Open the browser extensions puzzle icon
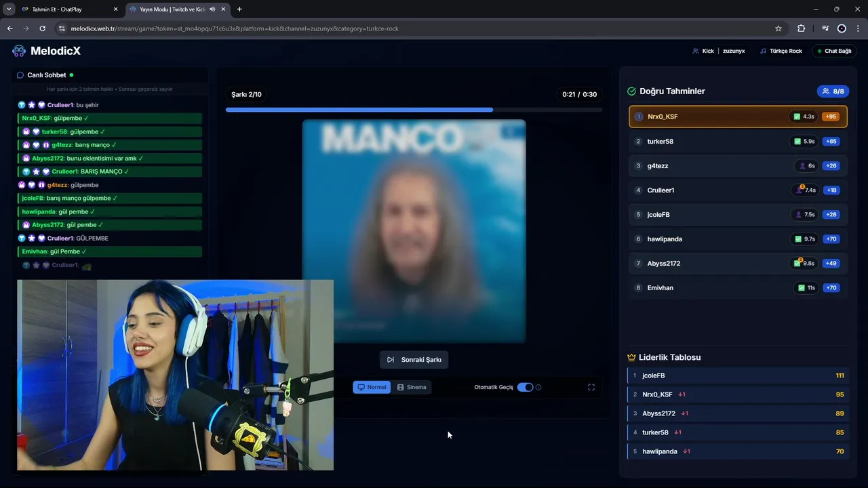The width and height of the screenshot is (868, 488). 802,28
